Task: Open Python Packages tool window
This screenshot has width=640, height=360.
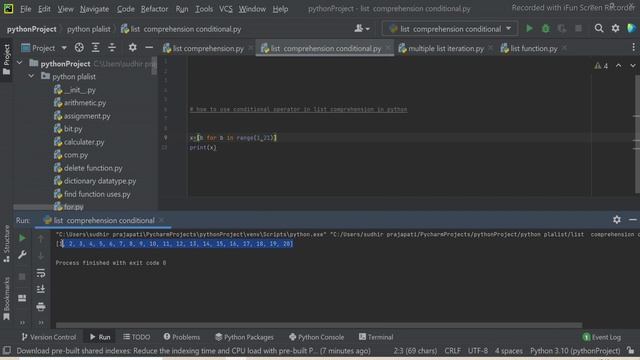Action: click(244, 337)
